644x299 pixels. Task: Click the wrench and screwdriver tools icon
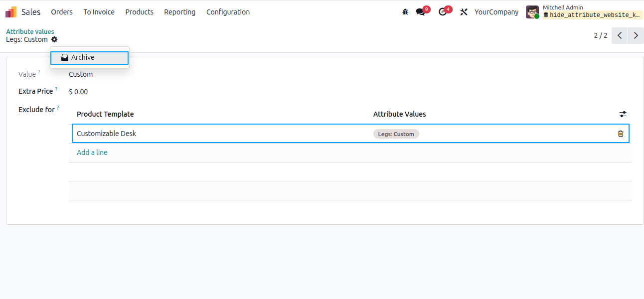coord(464,12)
